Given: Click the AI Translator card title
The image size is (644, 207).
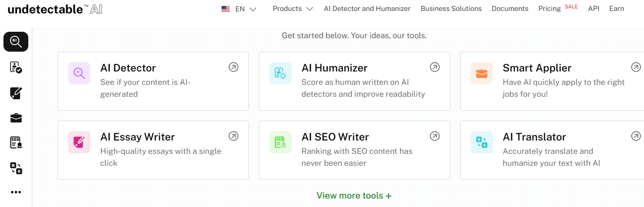Looking at the screenshot, I should click(535, 137).
